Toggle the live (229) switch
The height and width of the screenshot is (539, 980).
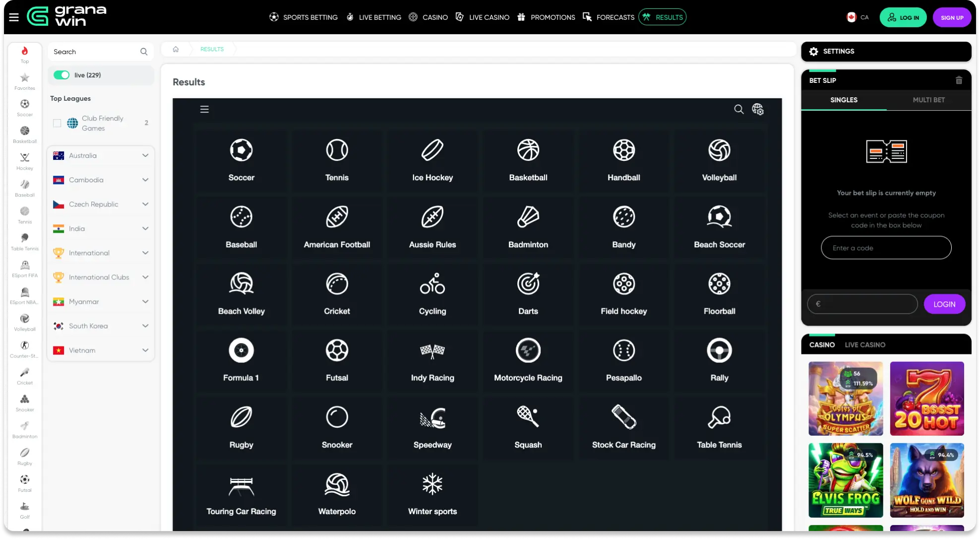(62, 75)
